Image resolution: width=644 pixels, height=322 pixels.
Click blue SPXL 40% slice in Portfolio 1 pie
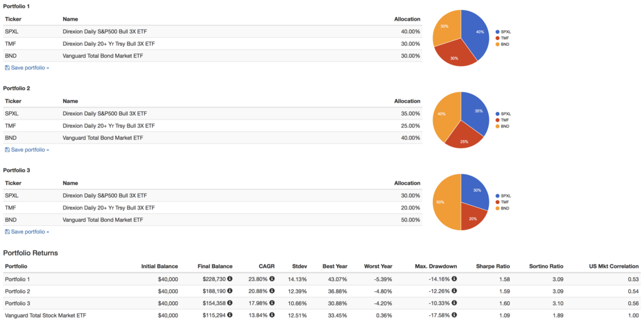click(477, 35)
